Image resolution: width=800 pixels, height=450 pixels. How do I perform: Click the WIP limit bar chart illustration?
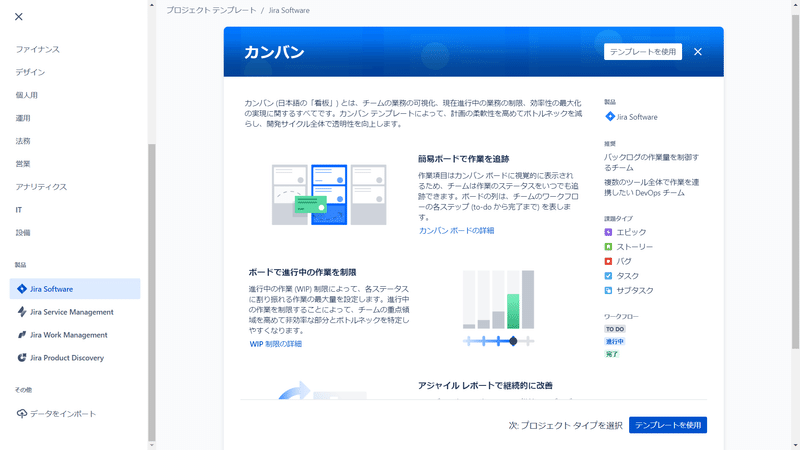(498, 299)
